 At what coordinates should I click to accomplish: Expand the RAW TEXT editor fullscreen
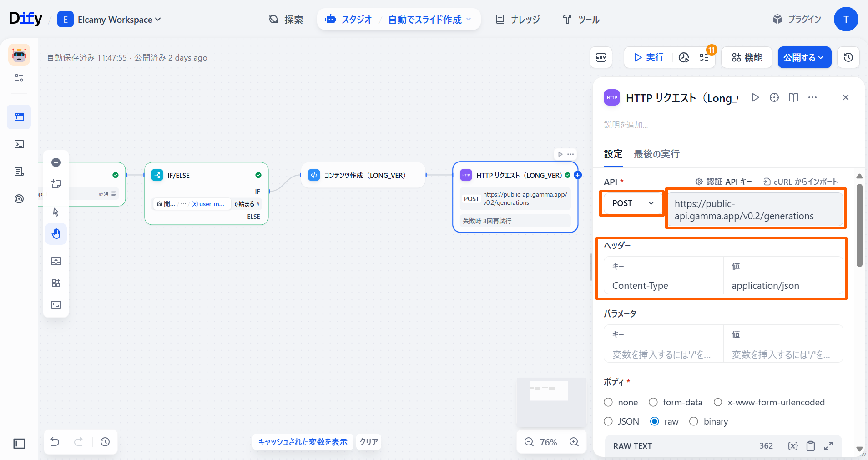tap(828, 446)
